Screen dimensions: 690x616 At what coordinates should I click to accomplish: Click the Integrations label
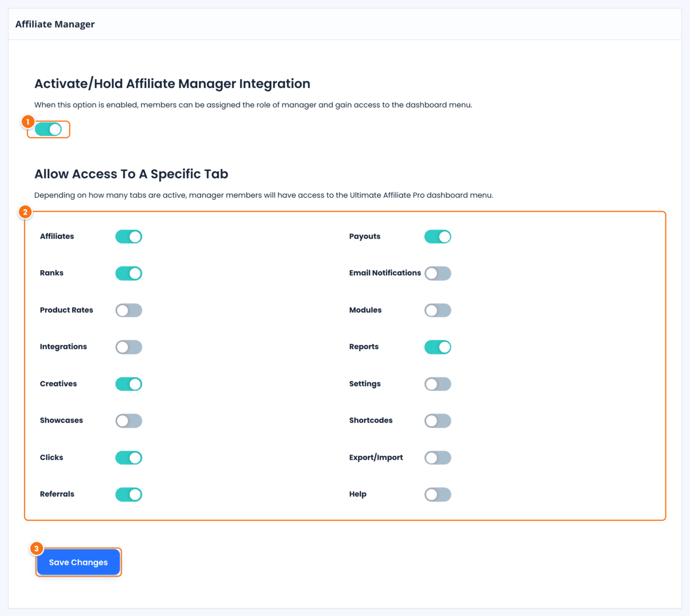[x=63, y=346]
